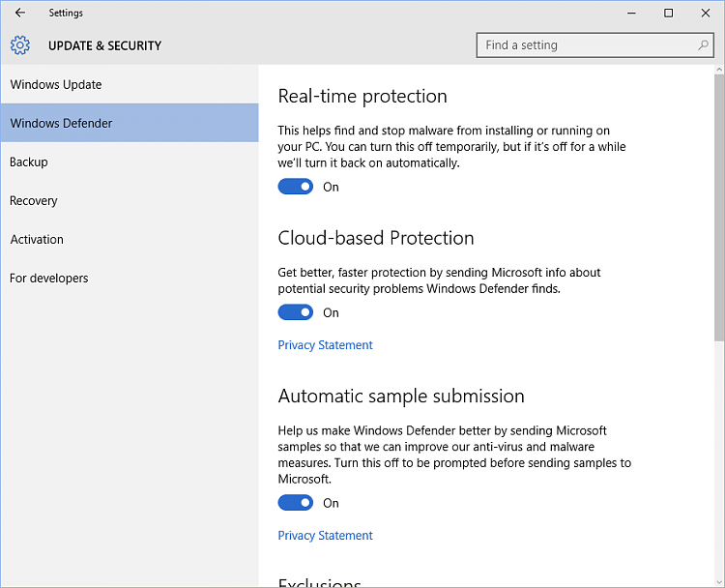The image size is (725, 588).
Task: Click the partially visible Exclusions heading
Action: [x=320, y=582]
